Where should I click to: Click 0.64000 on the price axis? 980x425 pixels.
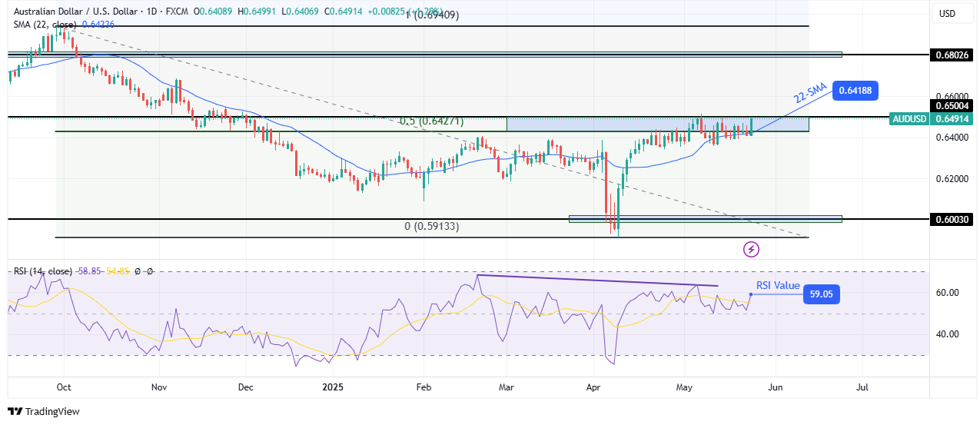952,137
